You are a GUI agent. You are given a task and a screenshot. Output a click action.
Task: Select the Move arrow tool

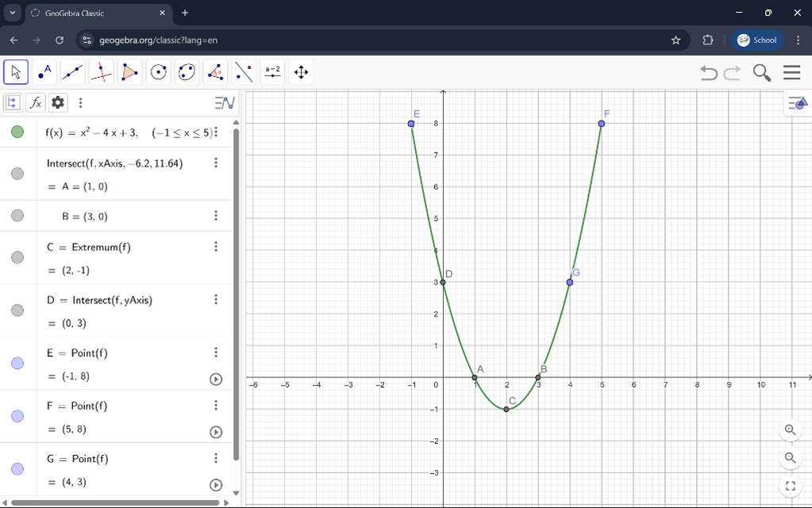click(16, 73)
